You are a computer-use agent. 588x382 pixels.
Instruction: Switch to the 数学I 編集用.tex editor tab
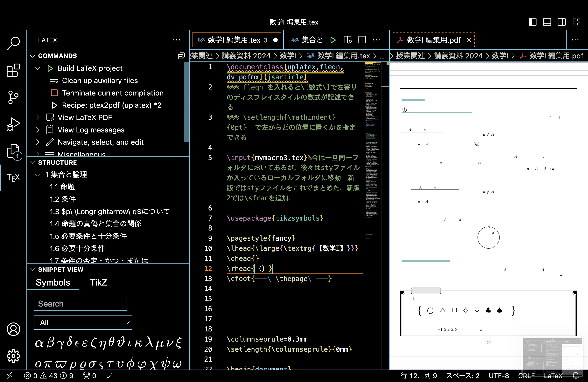click(x=237, y=40)
